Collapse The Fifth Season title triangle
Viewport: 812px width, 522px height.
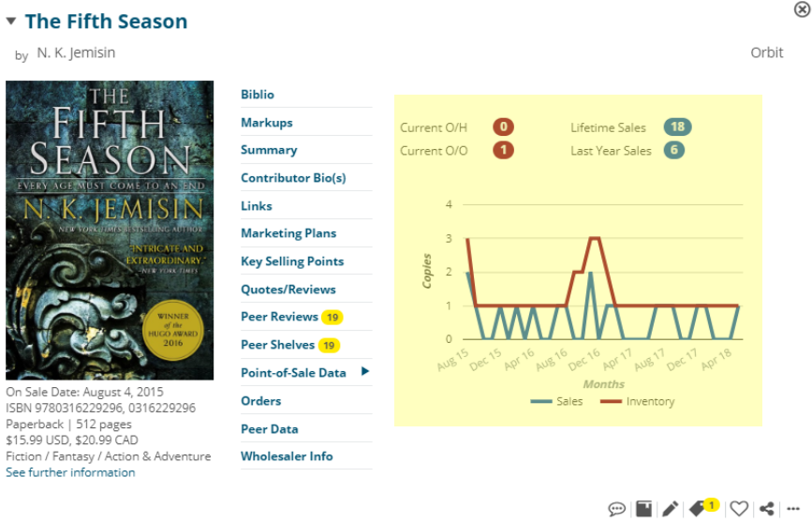(x=11, y=22)
